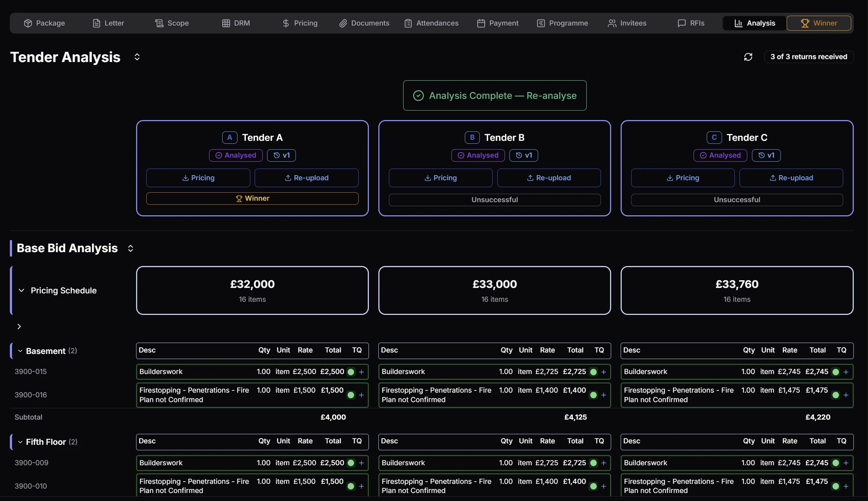
Task: Open the £32,000 pricing summary card
Action: click(x=252, y=290)
